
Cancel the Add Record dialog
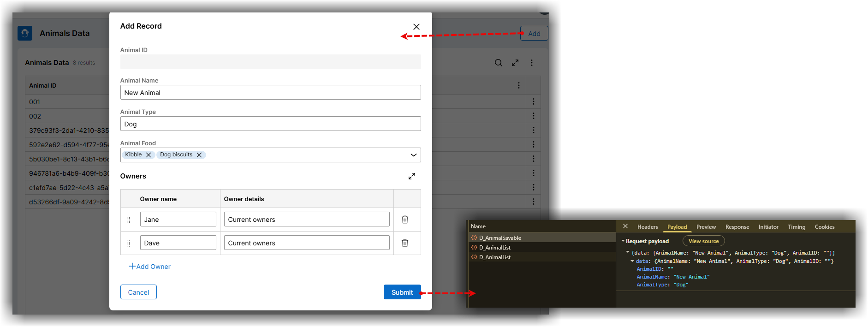pyautogui.click(x=138, y=292)
